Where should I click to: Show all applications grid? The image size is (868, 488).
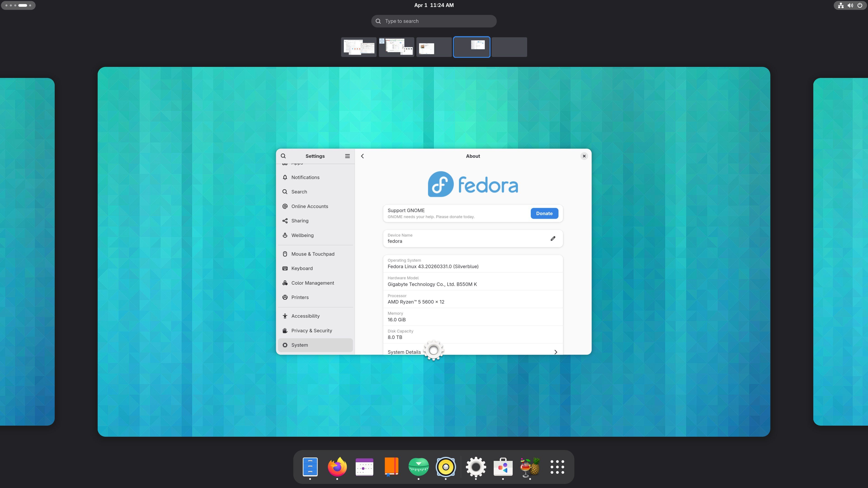pos(557,467)
